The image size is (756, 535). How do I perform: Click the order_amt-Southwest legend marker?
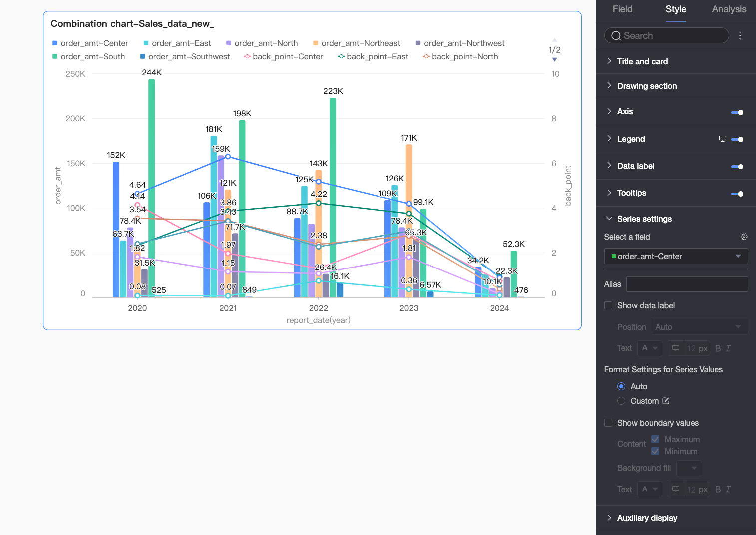click(x=143, y=57)
